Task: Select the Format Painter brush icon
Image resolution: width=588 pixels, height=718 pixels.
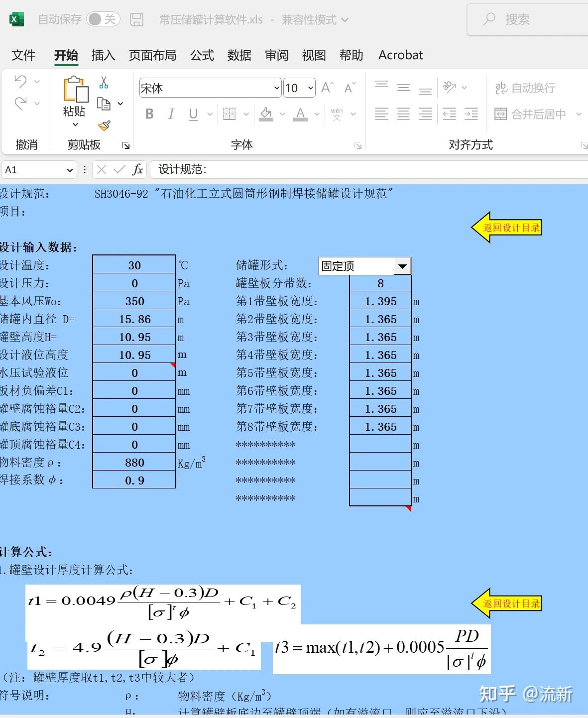Action: pos(105,124)
